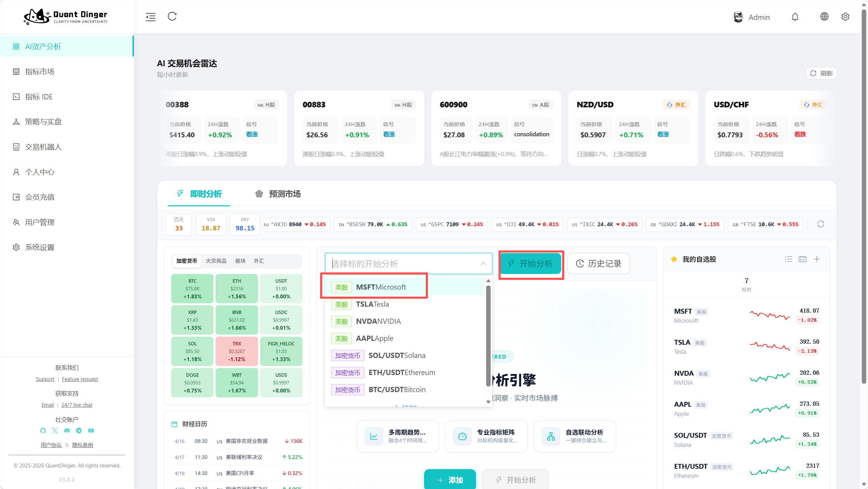Open 历史记录 history button
Viewport: 868px width, 489px height.
pos(598,263)
